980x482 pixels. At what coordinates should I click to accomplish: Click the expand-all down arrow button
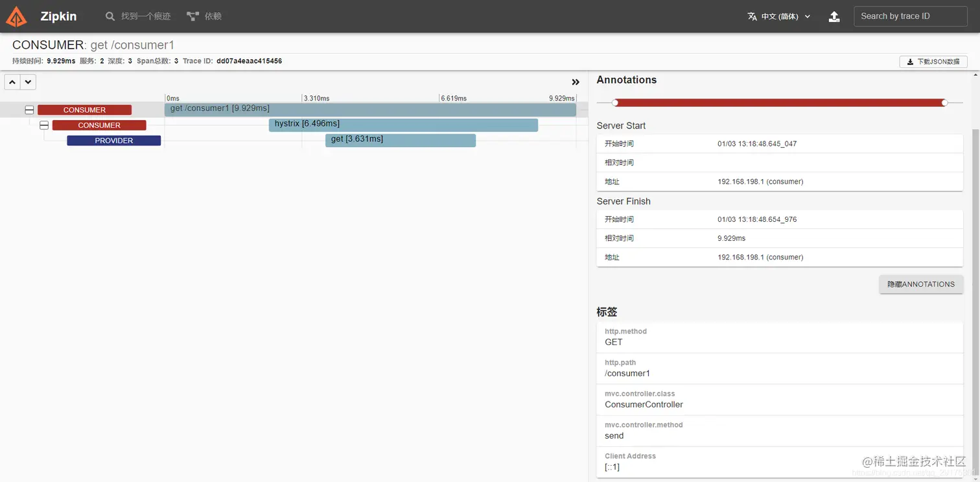[28, 82]
